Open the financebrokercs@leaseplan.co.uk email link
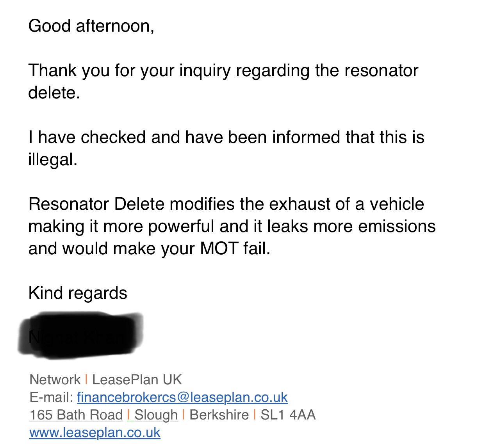Viewport: 485px width, 448px height. tap(182, 397)
